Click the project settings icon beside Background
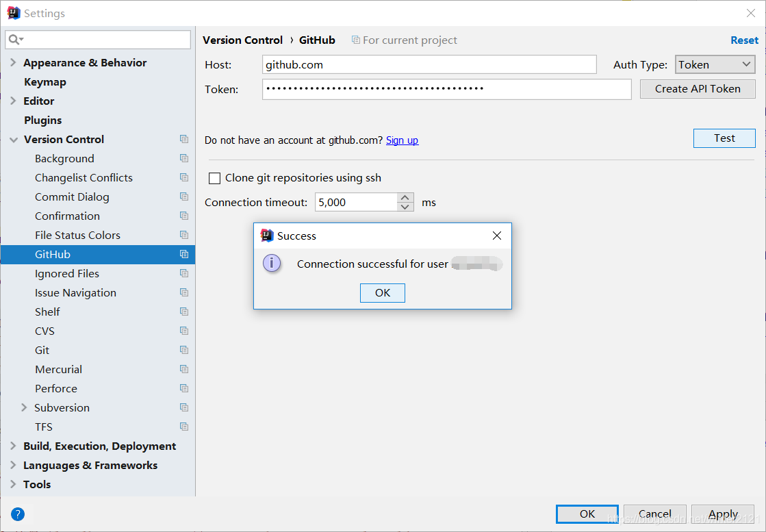Screen dimensions: 766x532 (x=184, y=158)
